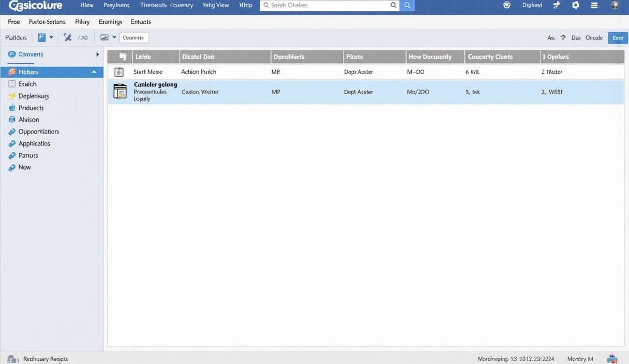Focus the search input field
This screenshot has height=364, width=629.
(x=330, y=5)
